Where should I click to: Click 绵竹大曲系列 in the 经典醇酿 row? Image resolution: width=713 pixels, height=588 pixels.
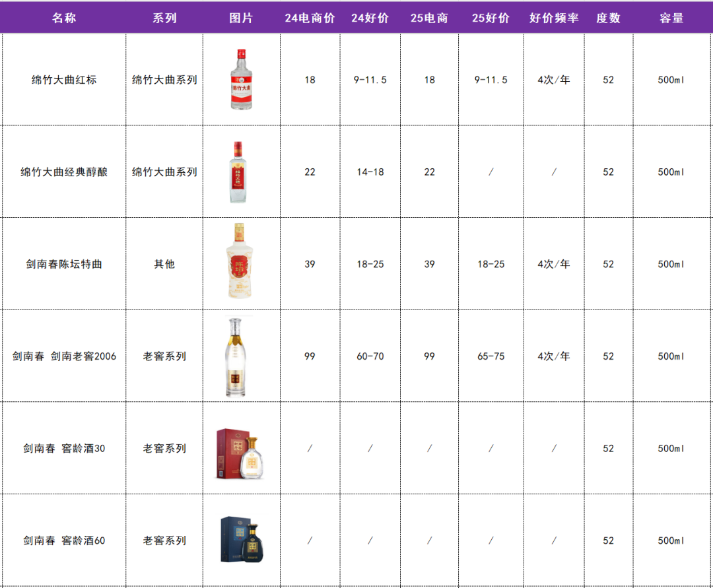click(164, 172)
